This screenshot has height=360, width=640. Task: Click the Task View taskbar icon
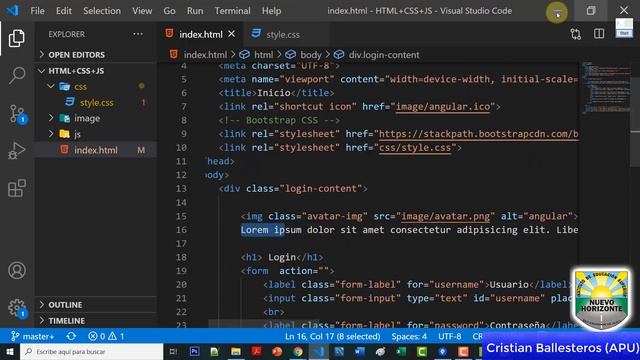173,351
